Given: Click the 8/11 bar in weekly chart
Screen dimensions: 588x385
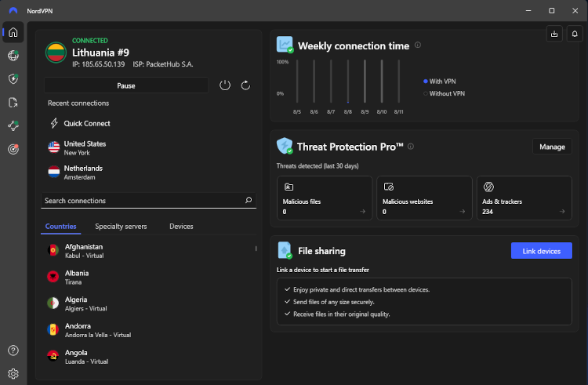Looking at the screenshot, I should point(398,82).
